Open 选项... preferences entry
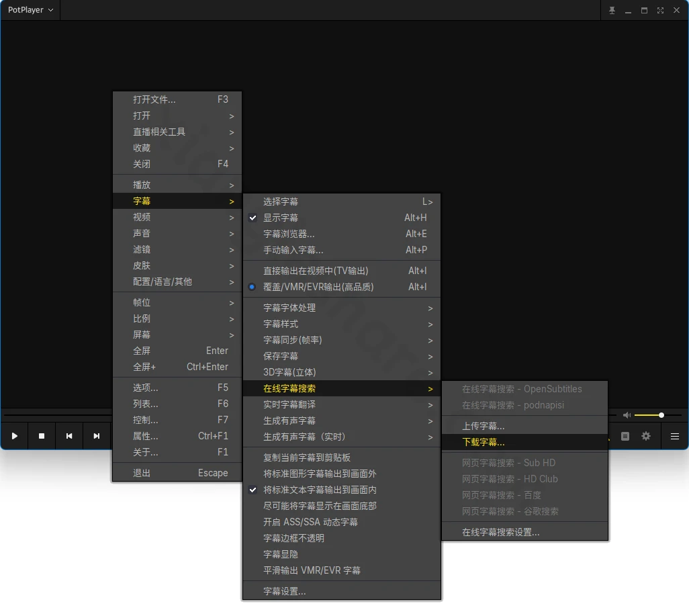 tap(177, 388)
